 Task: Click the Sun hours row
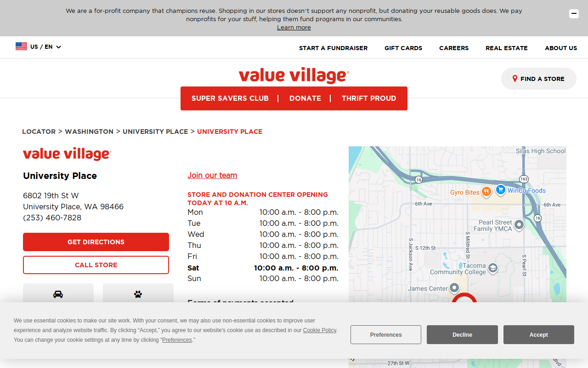coord(263,278)
